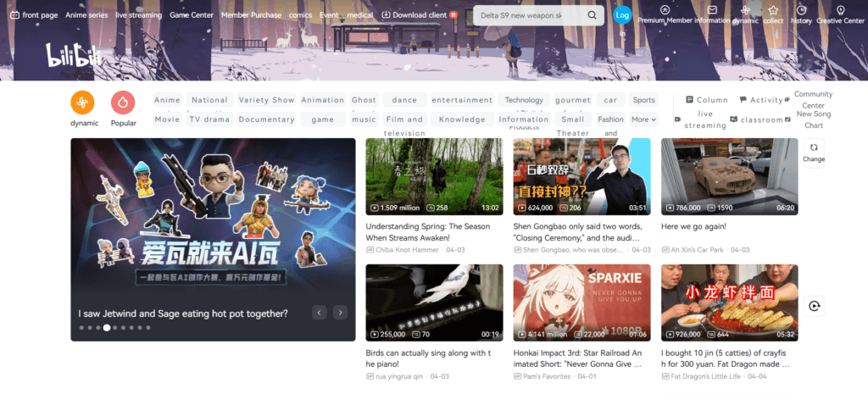Show previous carousel slide arrow
The width and height of the screenshot is (868, 400).
coord(320,313)
